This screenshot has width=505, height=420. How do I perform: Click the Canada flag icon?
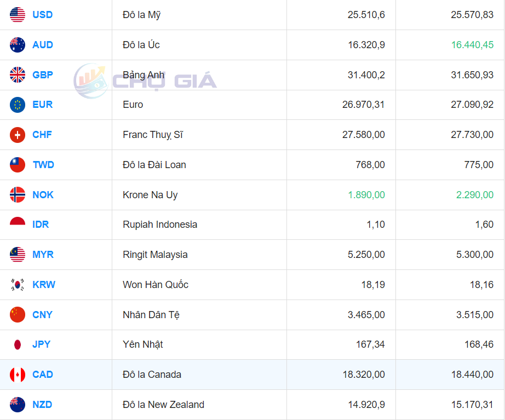click(x=18, y=375)
